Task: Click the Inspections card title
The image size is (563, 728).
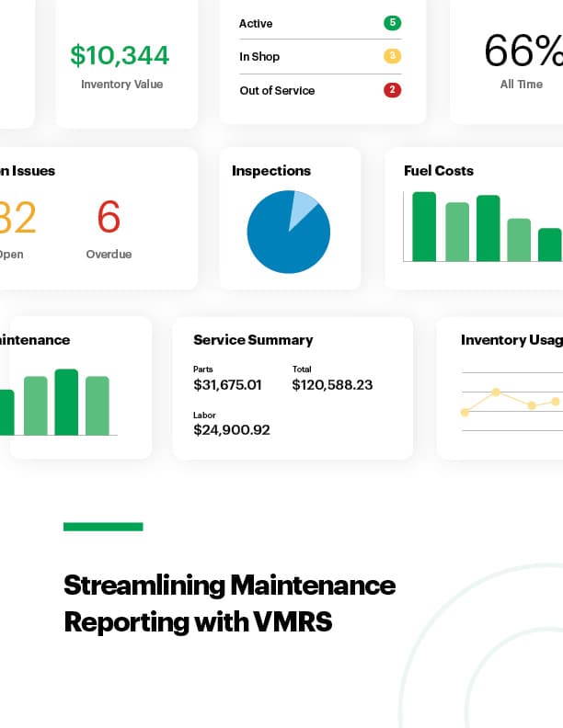Action: (271, 171)
